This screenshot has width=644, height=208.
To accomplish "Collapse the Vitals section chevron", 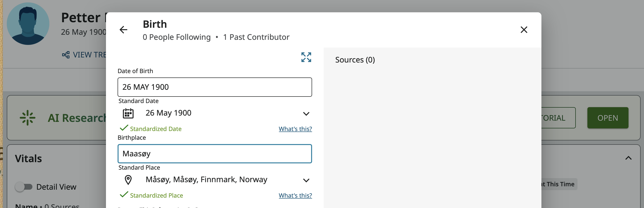I will click(628, 158).
